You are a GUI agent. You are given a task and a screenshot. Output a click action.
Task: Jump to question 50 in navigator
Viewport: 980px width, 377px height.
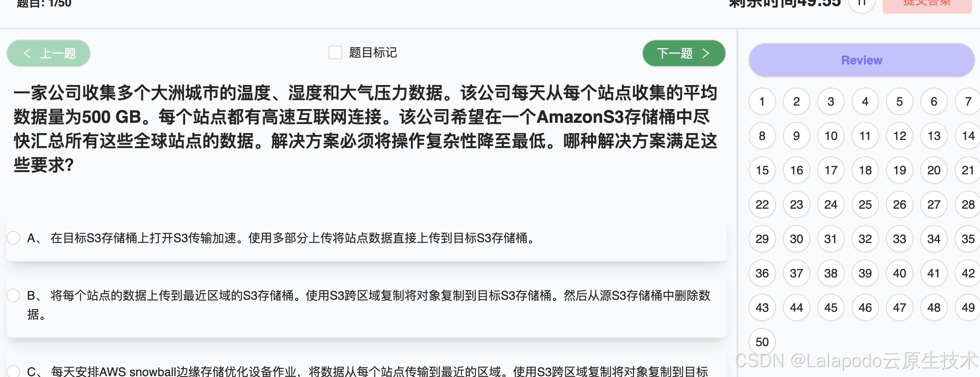coord(762,342)
